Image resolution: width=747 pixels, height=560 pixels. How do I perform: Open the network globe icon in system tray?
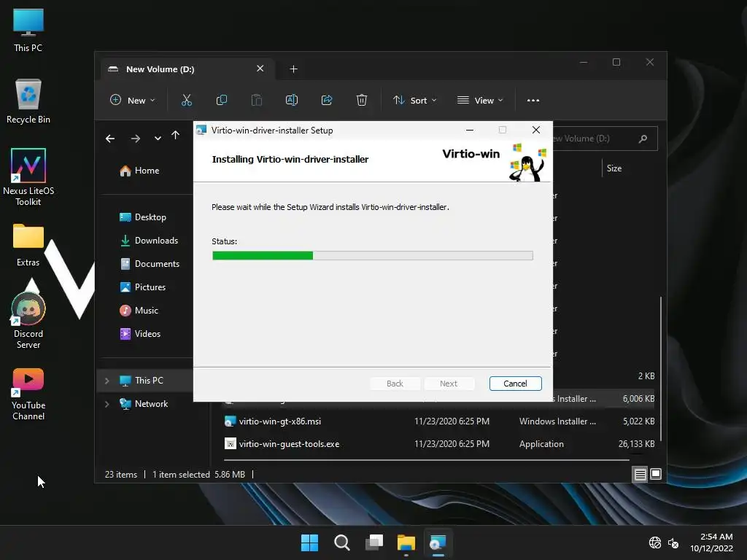click(x=655, y=542)
